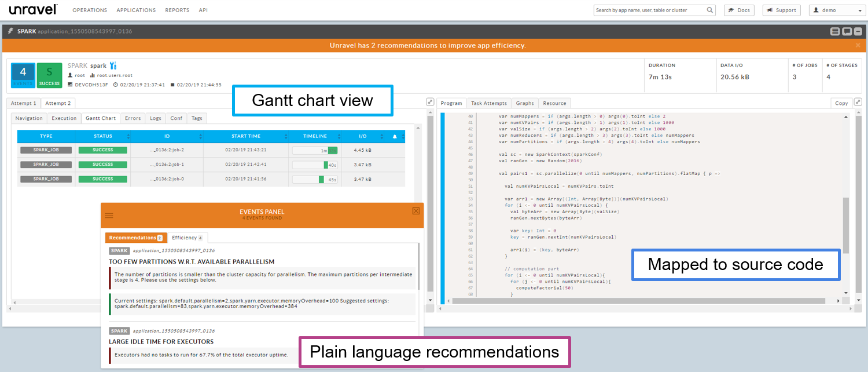This screenshot has width=868, height=372.
Task: Open the Docs page
Action: [x=740, y=10]
